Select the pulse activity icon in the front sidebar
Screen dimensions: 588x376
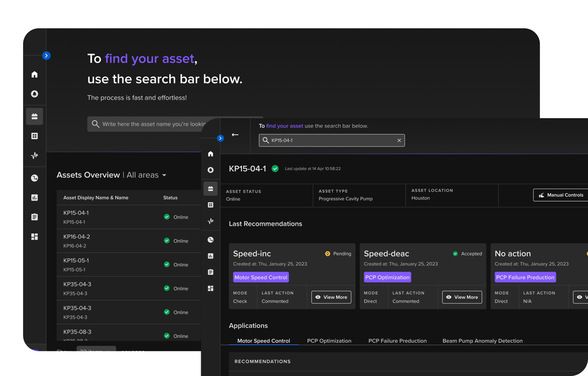[x=211, y=221]
